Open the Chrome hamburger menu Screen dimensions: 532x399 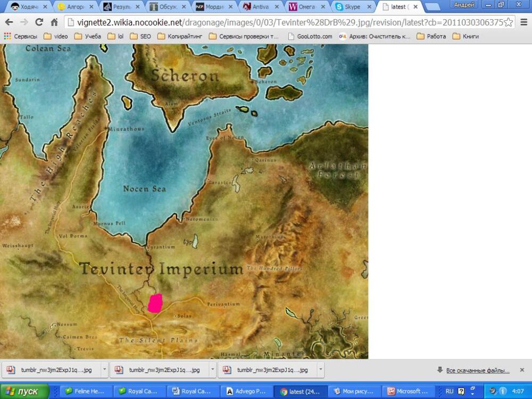(x=523, y=22)
